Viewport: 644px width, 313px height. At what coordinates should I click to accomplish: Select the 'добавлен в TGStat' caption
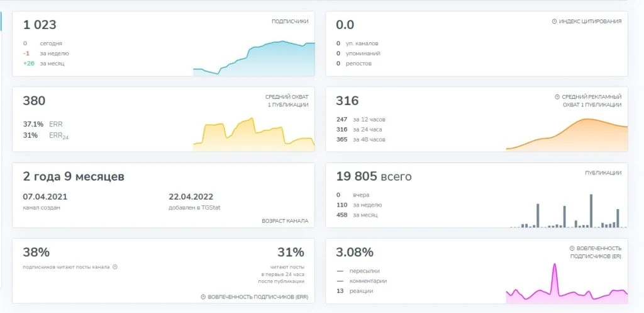(195, 208)
